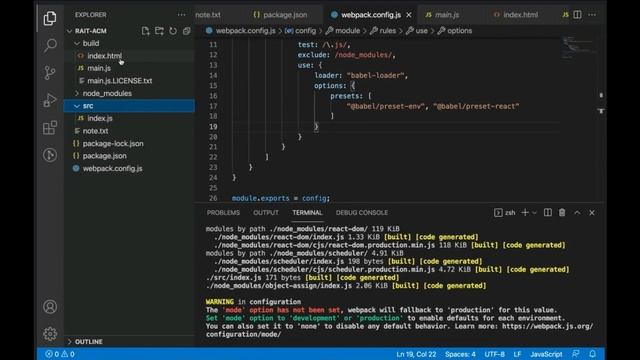Viewport: 640px width, 360px height.
Task: Click LF end-of-line selector
Action: [517, 354]
